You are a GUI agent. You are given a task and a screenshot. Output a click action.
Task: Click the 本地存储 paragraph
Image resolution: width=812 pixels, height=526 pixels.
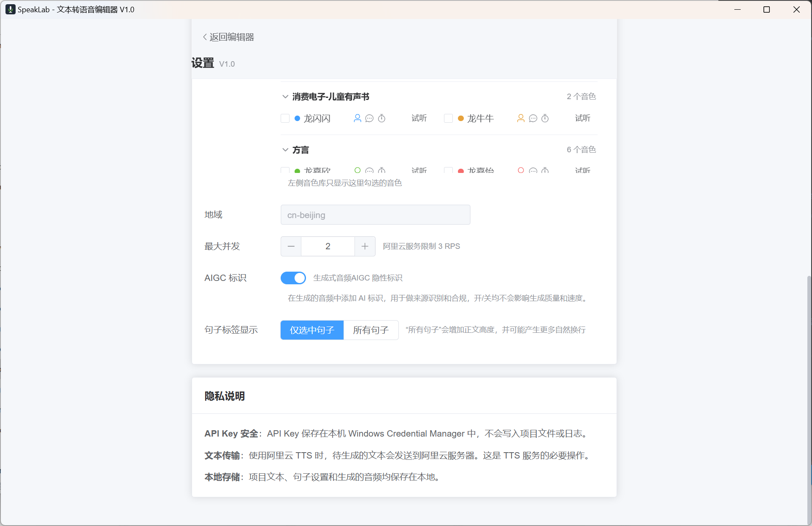point(323,477)
